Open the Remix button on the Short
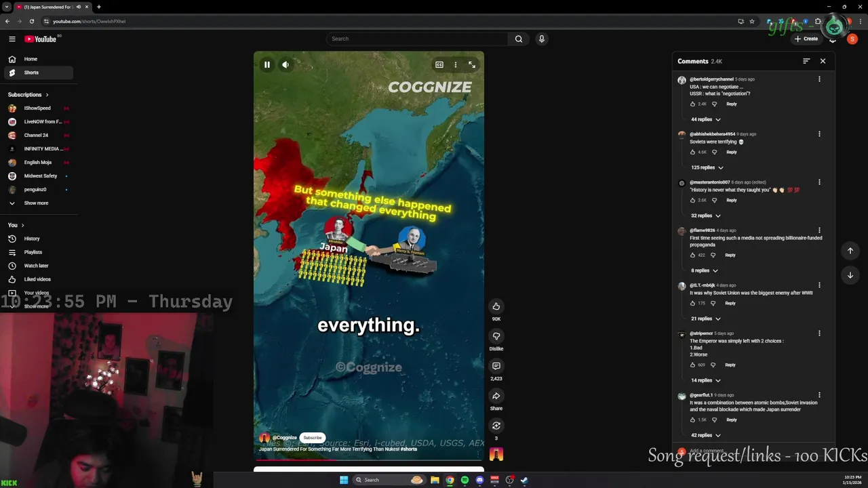This screenshot has width=868, height=488. pyautogui.click(x=496, y=426)
